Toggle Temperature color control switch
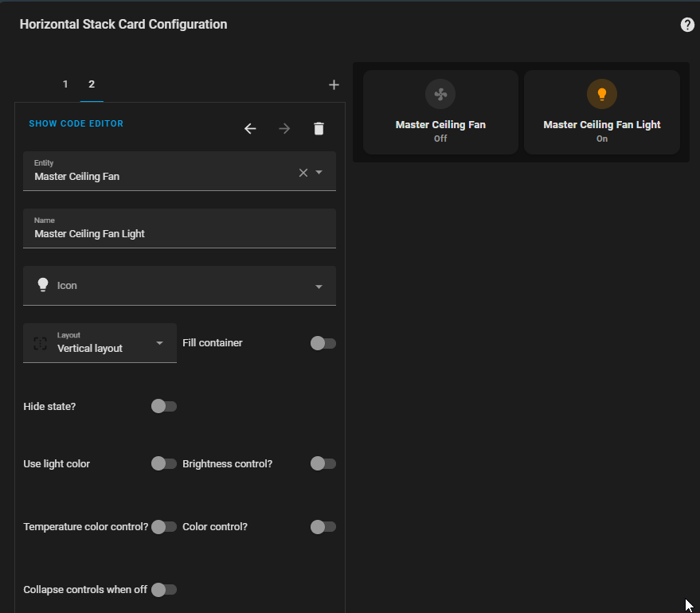Screen dimensions: 700x613 (164, 527)
